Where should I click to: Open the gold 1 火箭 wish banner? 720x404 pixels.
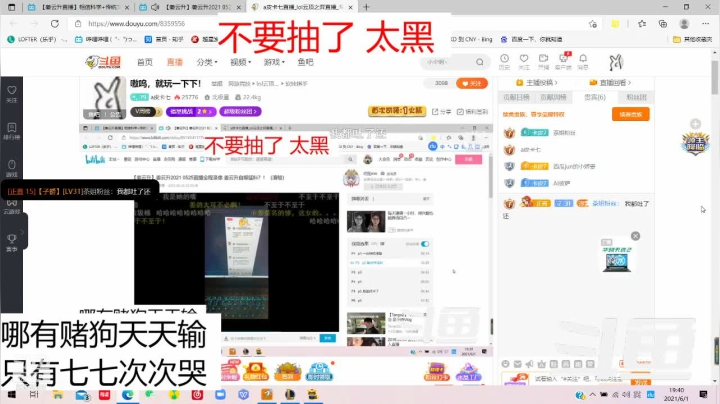[x=397, y=111]
